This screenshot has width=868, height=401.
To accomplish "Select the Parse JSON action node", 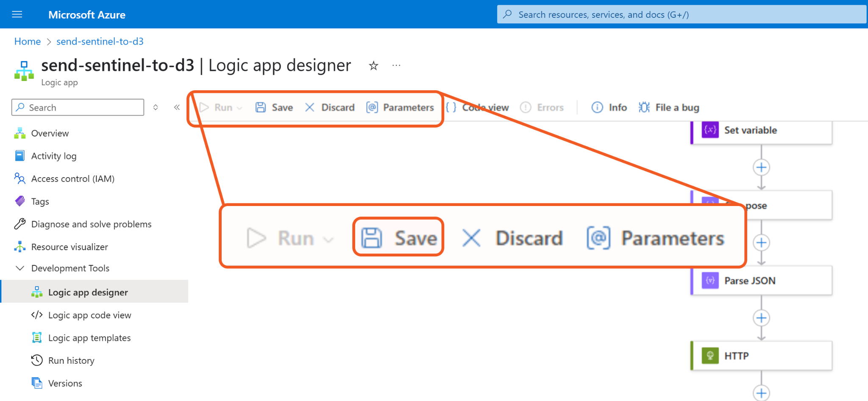I will click(x=761, y=281).
